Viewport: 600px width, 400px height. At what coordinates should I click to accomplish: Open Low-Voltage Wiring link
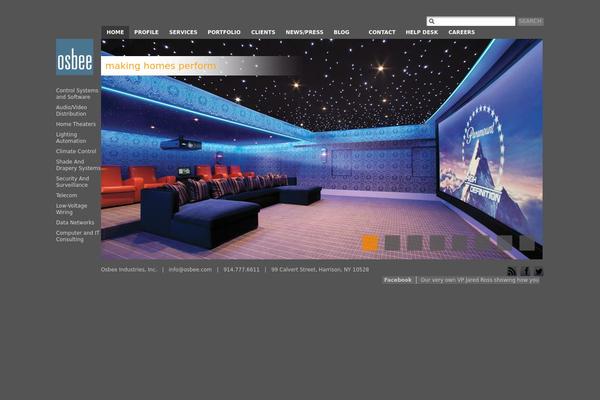pyautogui.click(x=72, y=209)
